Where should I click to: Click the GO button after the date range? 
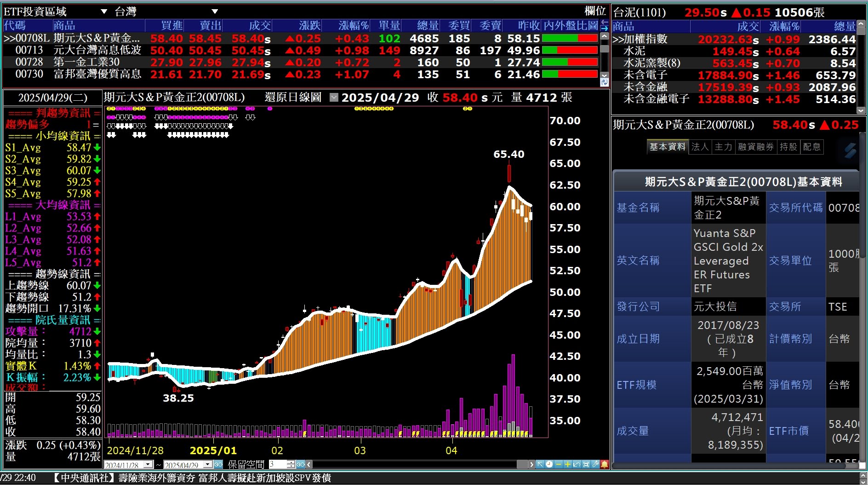pyautogui.click(x=218, y=465)
